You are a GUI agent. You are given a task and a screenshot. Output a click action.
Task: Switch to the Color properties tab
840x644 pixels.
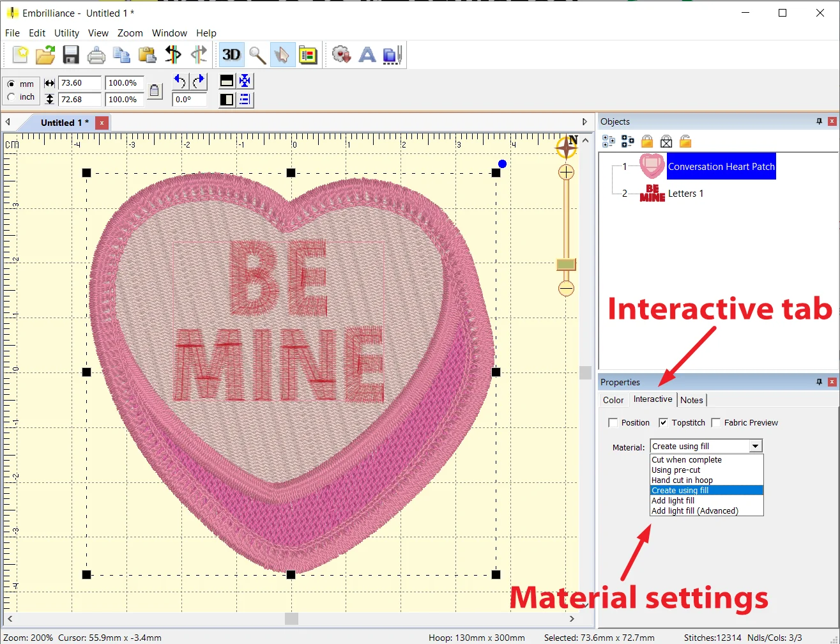(x=613, y=400)
